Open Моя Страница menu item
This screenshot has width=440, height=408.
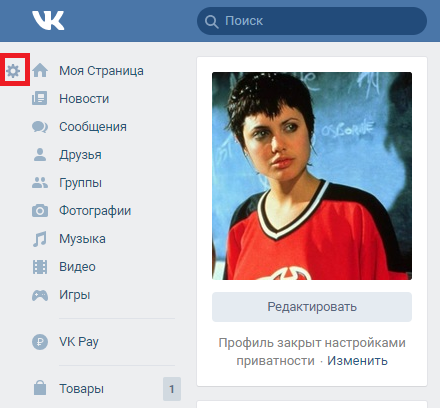coord(101,71)
